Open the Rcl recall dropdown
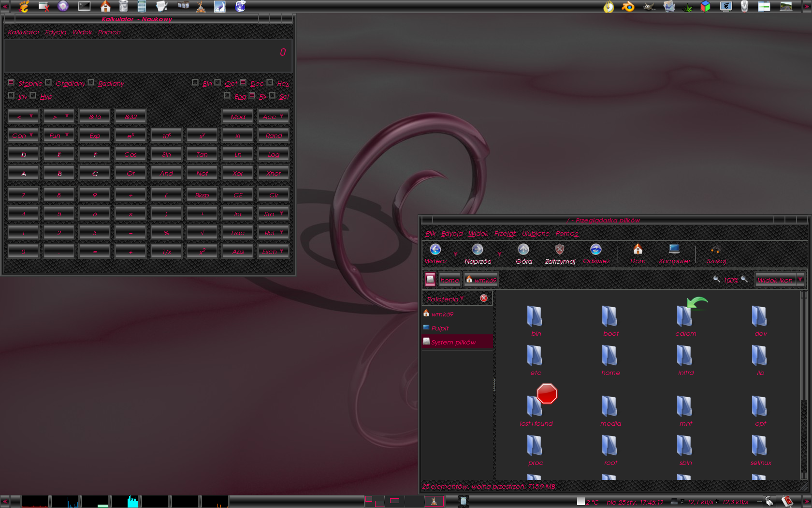The height and width of the screenshot is (508, 812). point(274,233)
